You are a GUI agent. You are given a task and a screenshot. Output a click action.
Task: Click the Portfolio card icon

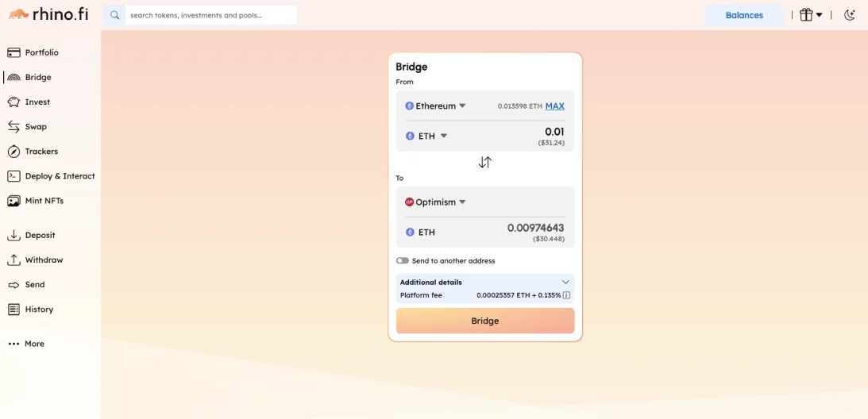14,52
